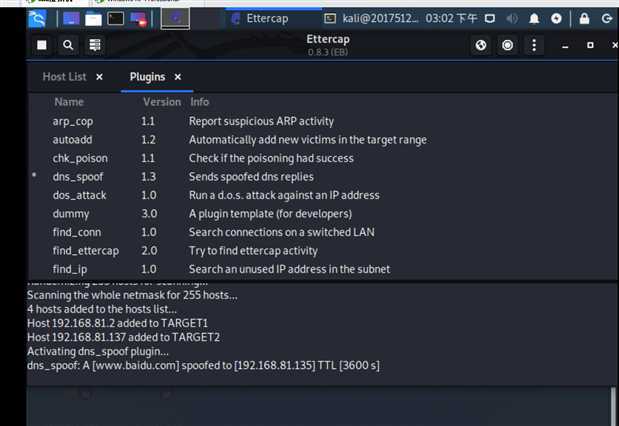The image size is (619, 426).
Task: Switch to the kali terminal taskbar window
Action: pos(371,19)
